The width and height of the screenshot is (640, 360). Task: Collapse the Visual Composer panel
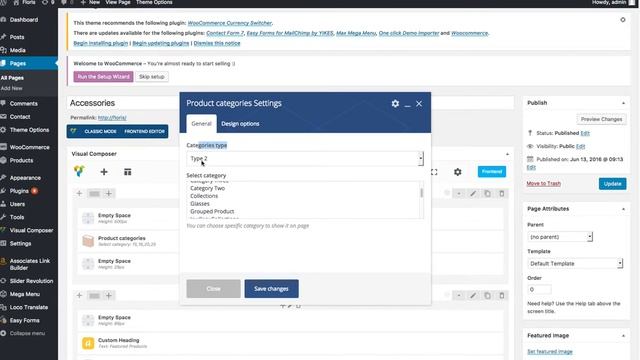[x=507, y=154]
